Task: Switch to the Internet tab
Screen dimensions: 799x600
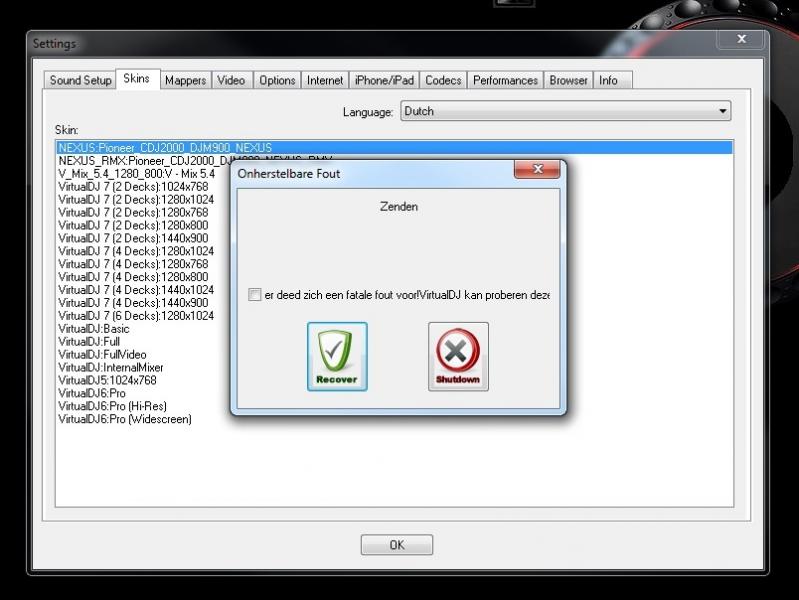Action: (325, 81)
